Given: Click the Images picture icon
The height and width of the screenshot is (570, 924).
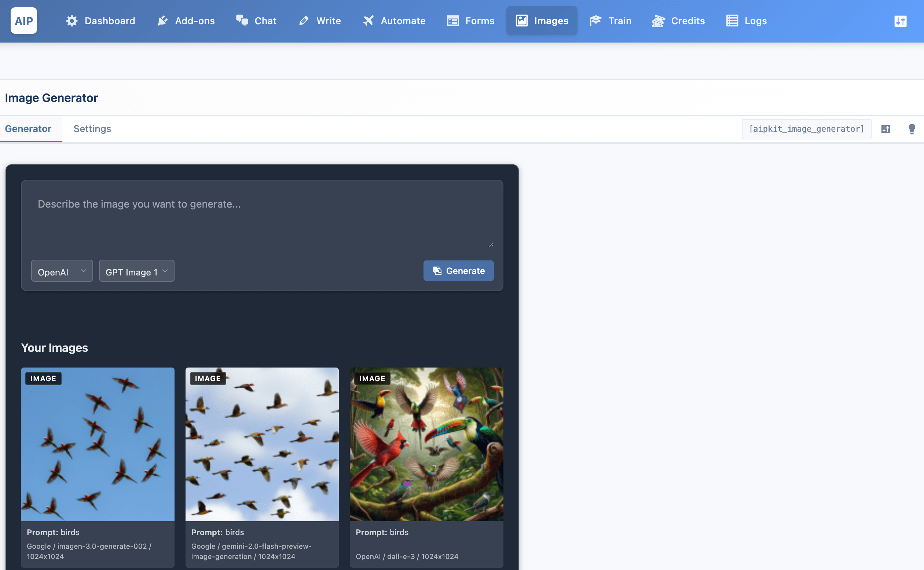Looking at the screenshot, I should click(x=521, y=21).
